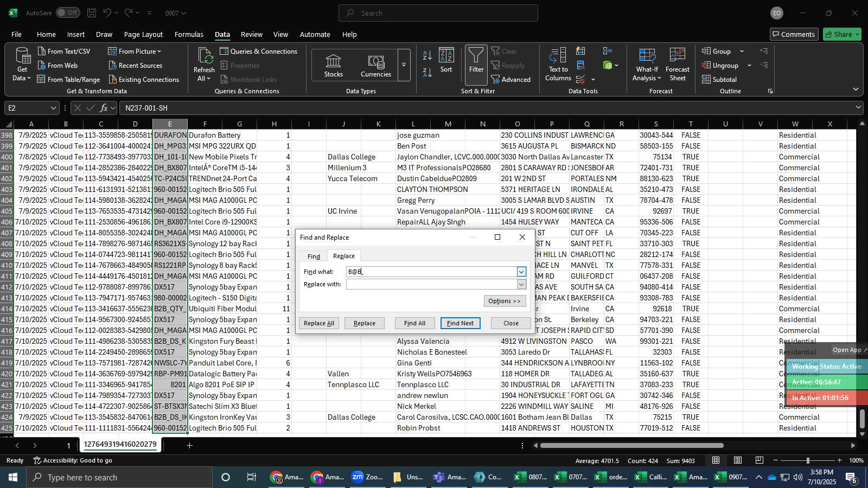The image size is (868, 488).
Task: Expand the From Picture dropdown
Action: click(x=159, y=52)
